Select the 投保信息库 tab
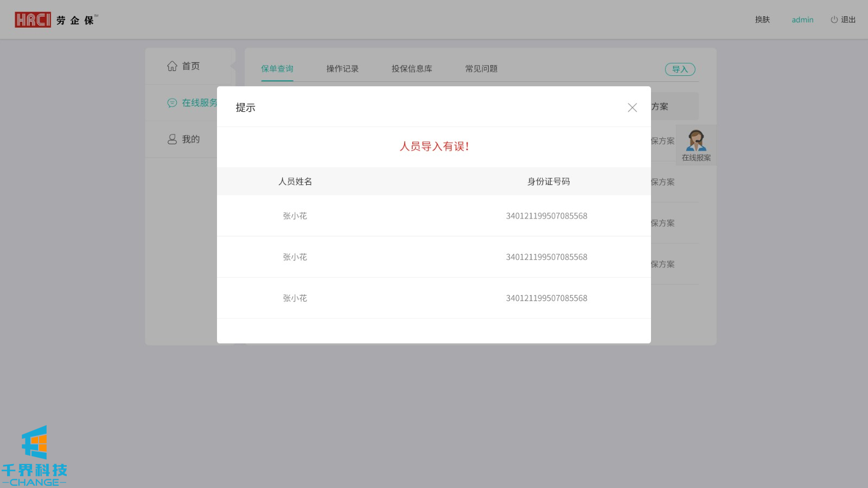 tap(412, 69)
